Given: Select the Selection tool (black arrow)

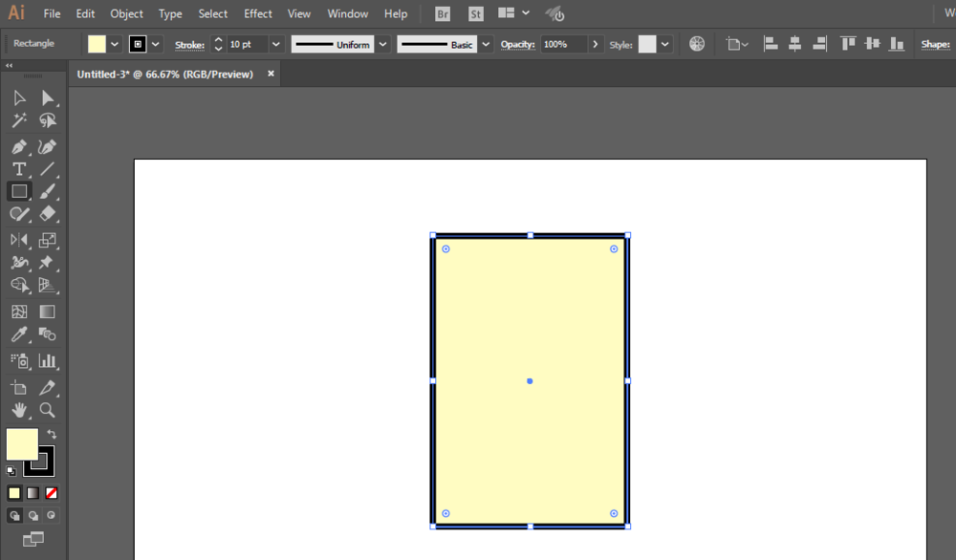Looking at the screenshot, I should (x=19, y=97).
